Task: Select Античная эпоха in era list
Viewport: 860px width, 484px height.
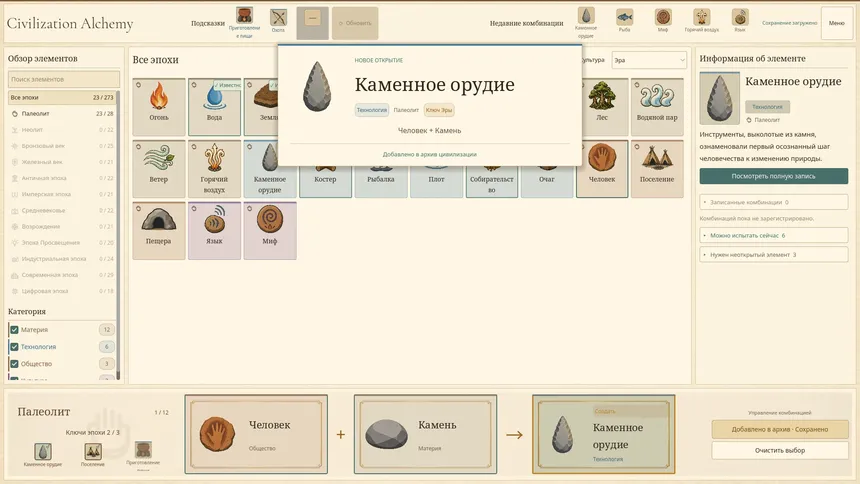Action: (x=62, y=178)
